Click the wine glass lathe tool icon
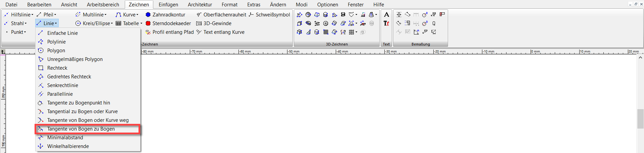The width and height of the screenshot is (644, 153). pyautogui.click(x=343, y=32)
